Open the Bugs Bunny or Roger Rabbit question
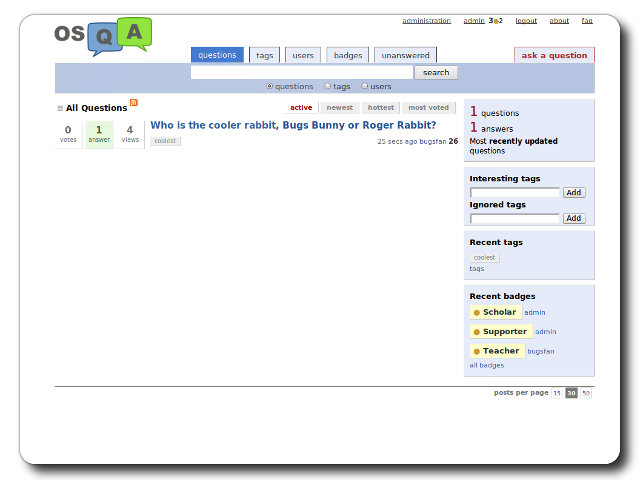 click(293, 126)
